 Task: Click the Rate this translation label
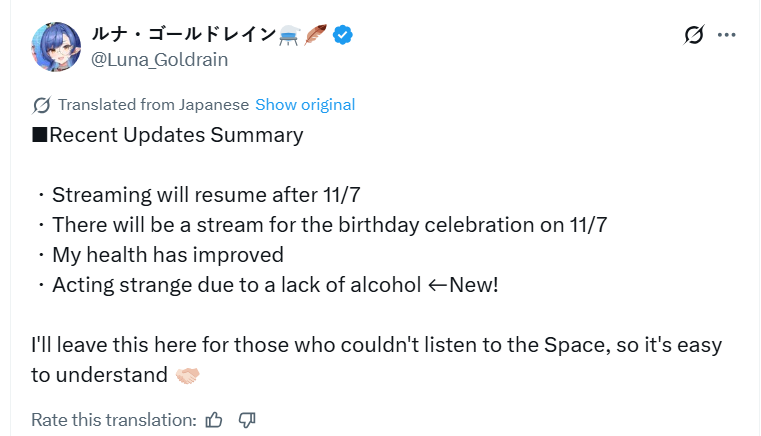[113, 420]
